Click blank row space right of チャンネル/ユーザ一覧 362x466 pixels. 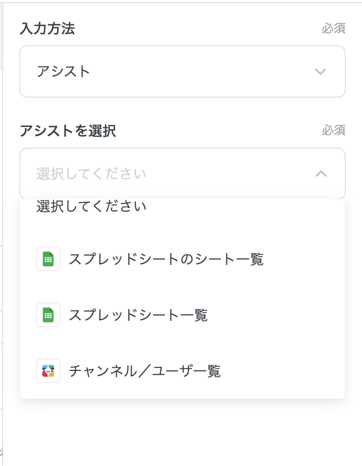pos(283,371)
